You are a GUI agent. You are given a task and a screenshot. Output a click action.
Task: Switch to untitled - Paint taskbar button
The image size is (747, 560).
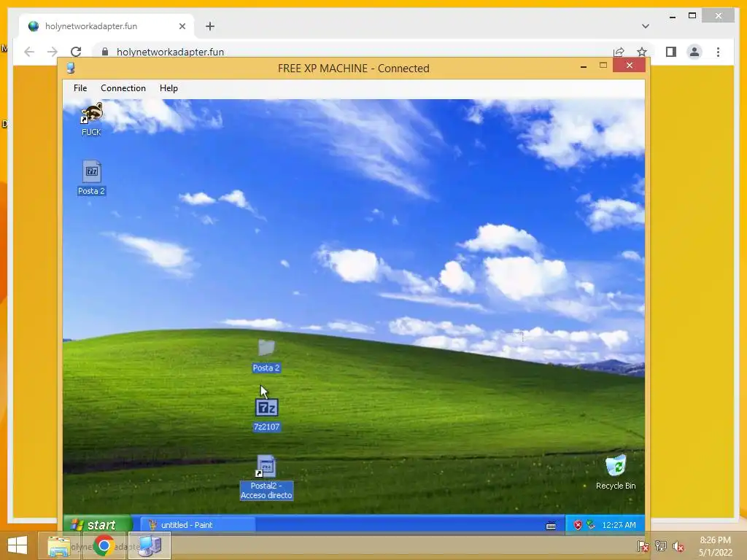tap(198, 525)
